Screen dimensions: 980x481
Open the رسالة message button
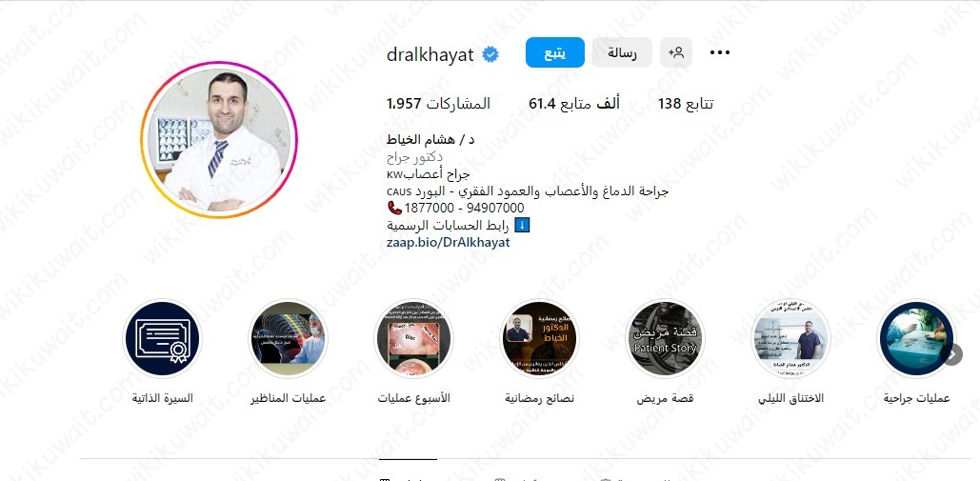[622, 52]
